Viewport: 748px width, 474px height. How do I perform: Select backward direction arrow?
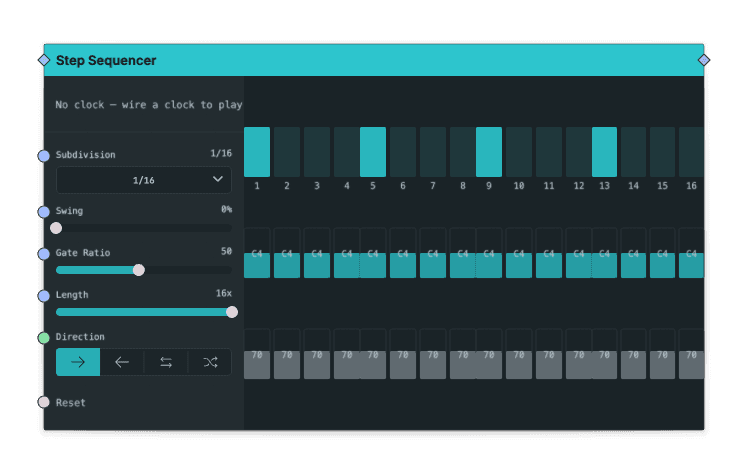pos(122,362)
